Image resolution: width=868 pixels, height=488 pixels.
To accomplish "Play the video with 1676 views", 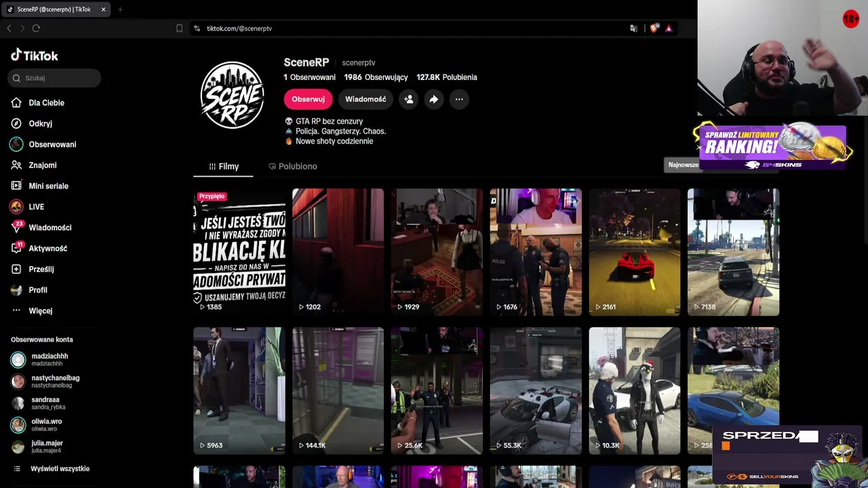I will pos(536,252).
